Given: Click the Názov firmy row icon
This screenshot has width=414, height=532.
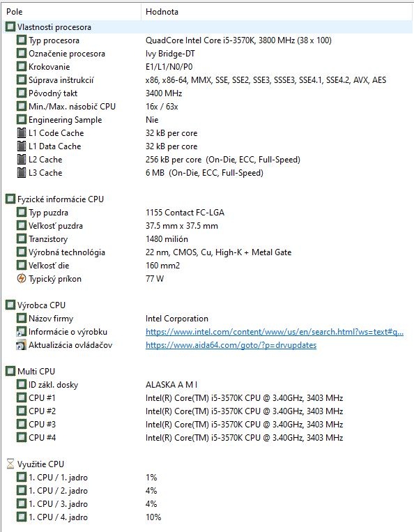Looking at the screenshot, I should click(22, 318).
